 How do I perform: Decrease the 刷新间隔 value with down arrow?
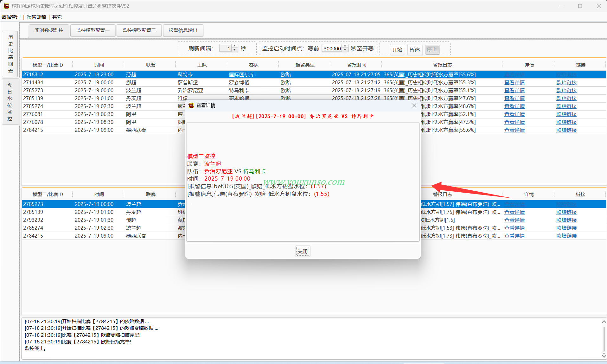235,50
